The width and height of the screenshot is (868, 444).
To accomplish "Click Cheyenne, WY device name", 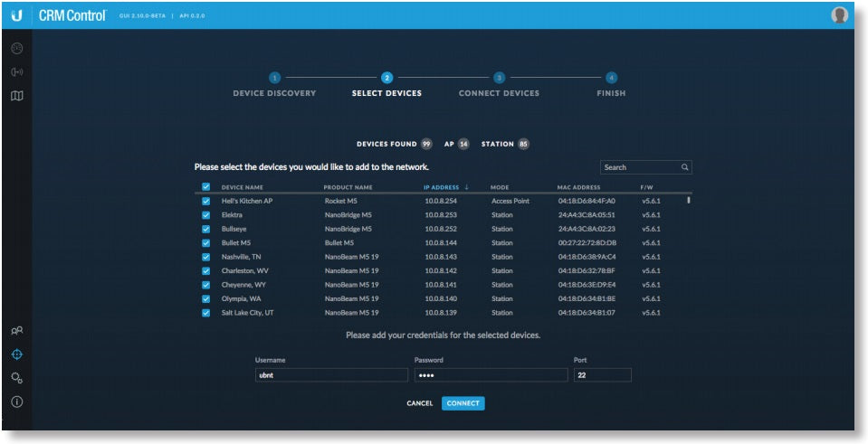I will (x=242, y=285).
